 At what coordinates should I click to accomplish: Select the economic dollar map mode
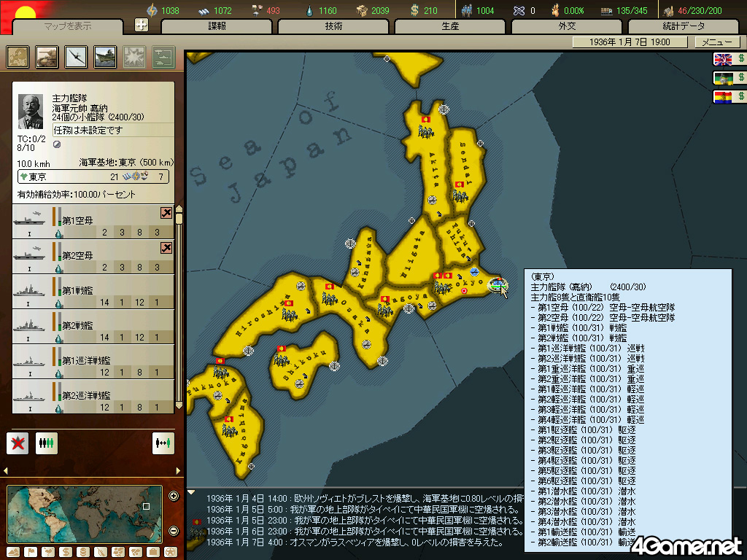pos(66,552)
